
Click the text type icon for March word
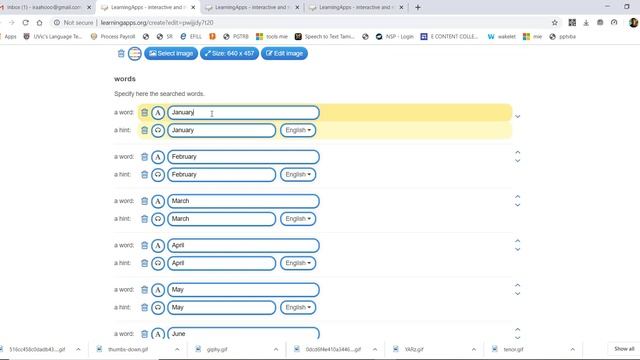158,201
